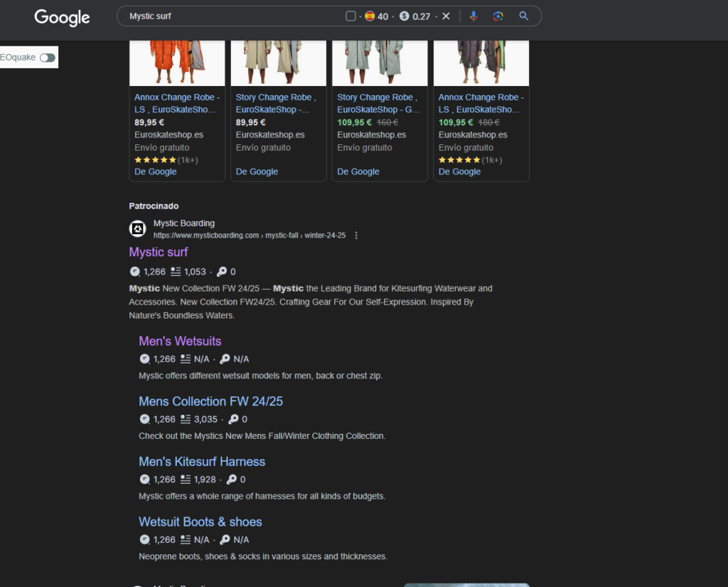The height and width of the screenshot is (587, 728).
Task: Click the key icon under Mystic surf
Action: coord(222,271)
